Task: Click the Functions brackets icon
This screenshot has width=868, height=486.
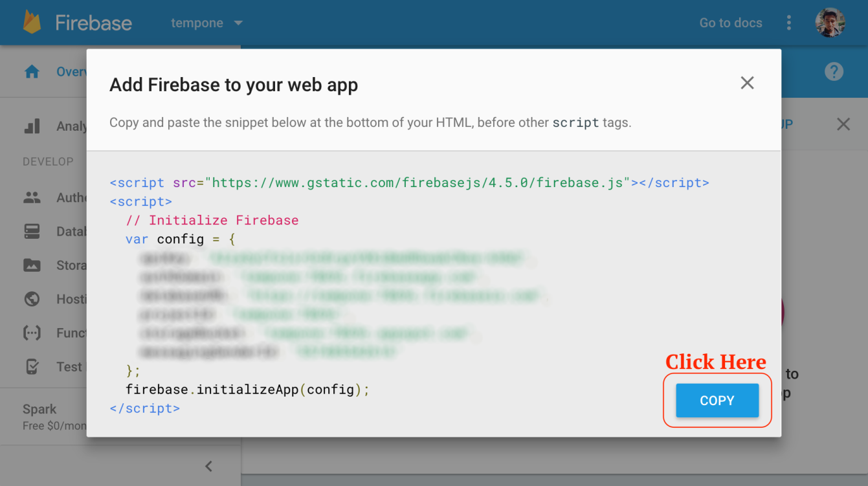Action: [x=32, y=333]
